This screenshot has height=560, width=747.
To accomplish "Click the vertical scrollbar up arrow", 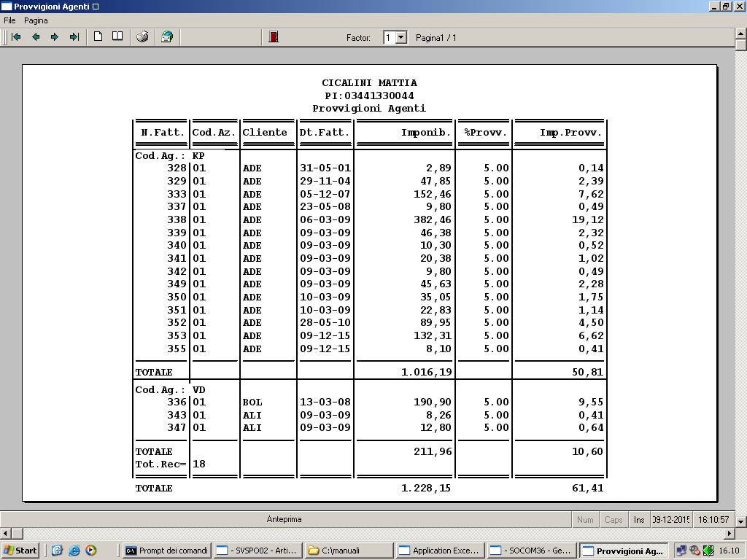I will [741, 34].
